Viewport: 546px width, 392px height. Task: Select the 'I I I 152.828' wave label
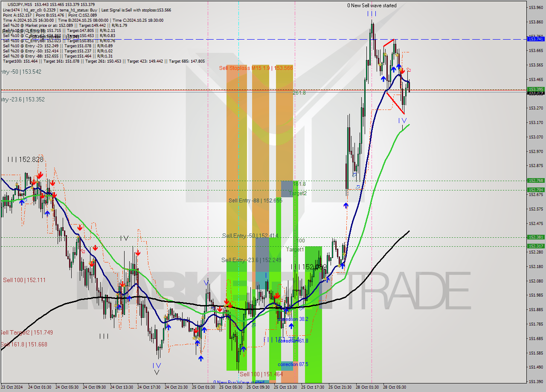click(x=25, y=159)
